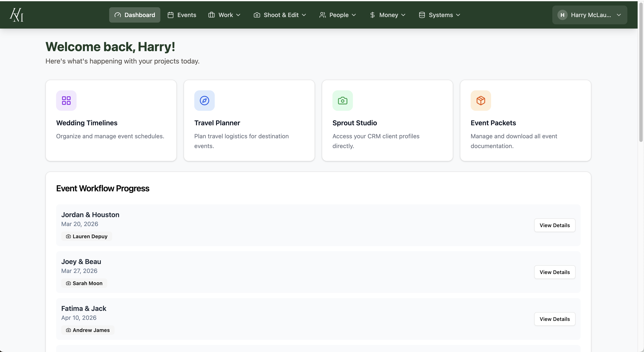Expand the Systems menu chevron
The width and height of the screenshot is (644, 352).
tap(458, 15)
